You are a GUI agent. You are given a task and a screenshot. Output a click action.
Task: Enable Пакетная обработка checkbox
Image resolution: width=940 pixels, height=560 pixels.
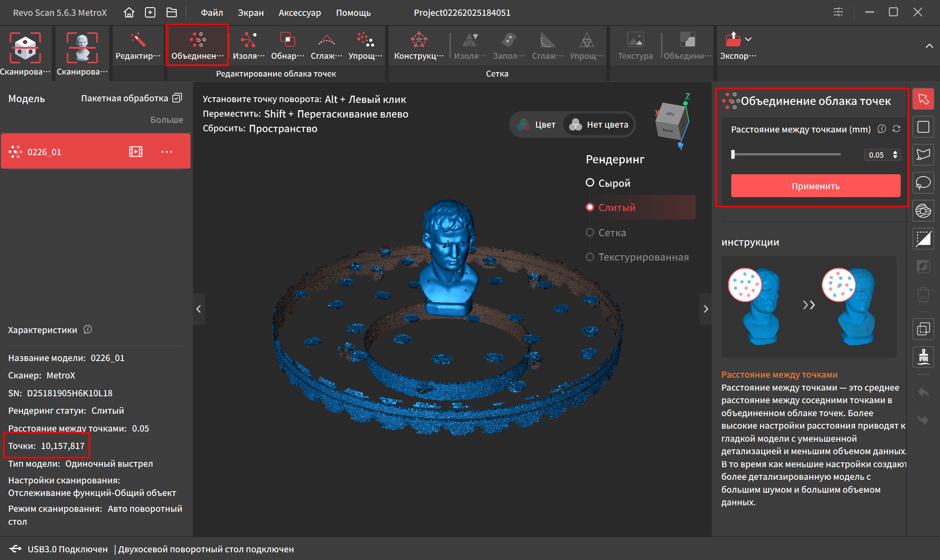(177, 98)
